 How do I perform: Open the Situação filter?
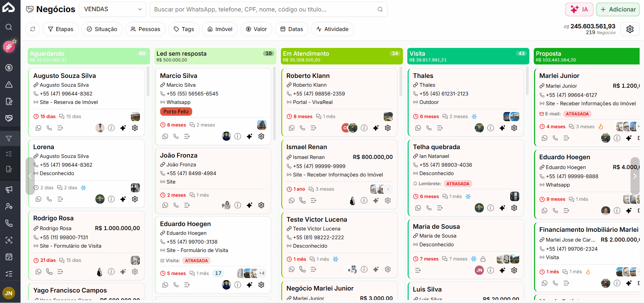point(102,29)
